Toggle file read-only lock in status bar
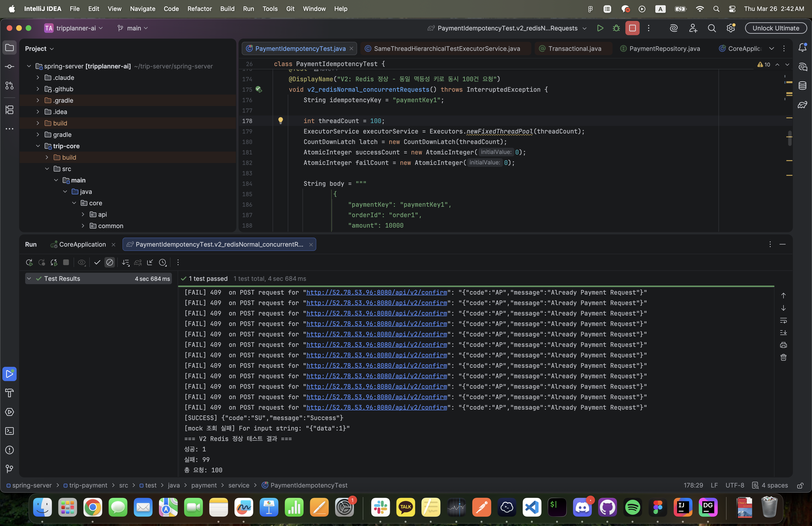The height and width of the screenshot is (526, 812). coord(800,485)
